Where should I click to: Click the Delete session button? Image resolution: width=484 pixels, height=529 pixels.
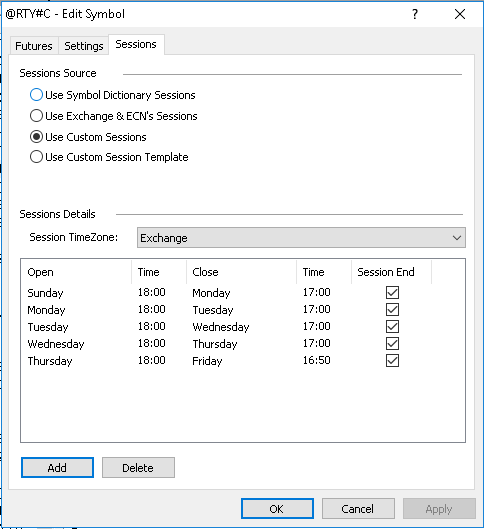point(138,468)
